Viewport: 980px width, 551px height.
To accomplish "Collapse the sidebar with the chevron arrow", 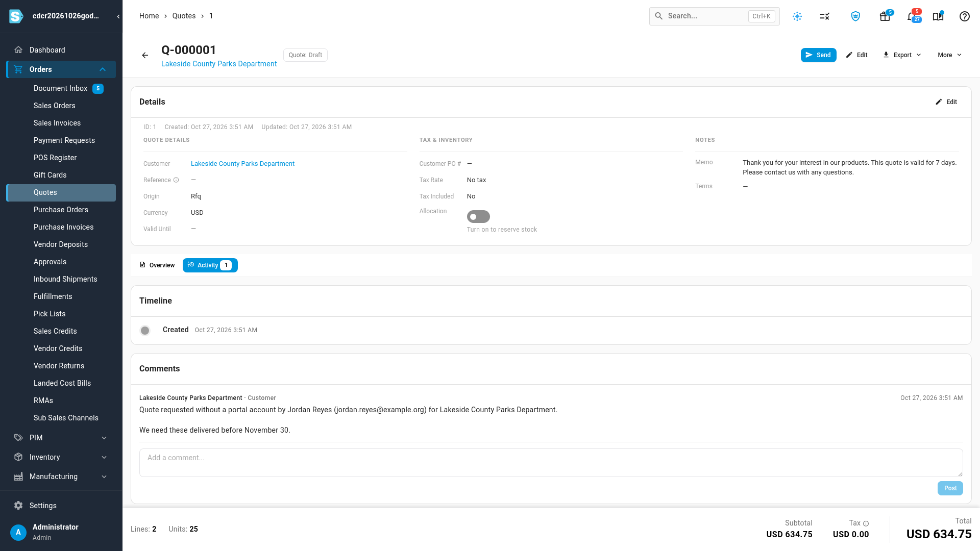I will coord(118,16).
